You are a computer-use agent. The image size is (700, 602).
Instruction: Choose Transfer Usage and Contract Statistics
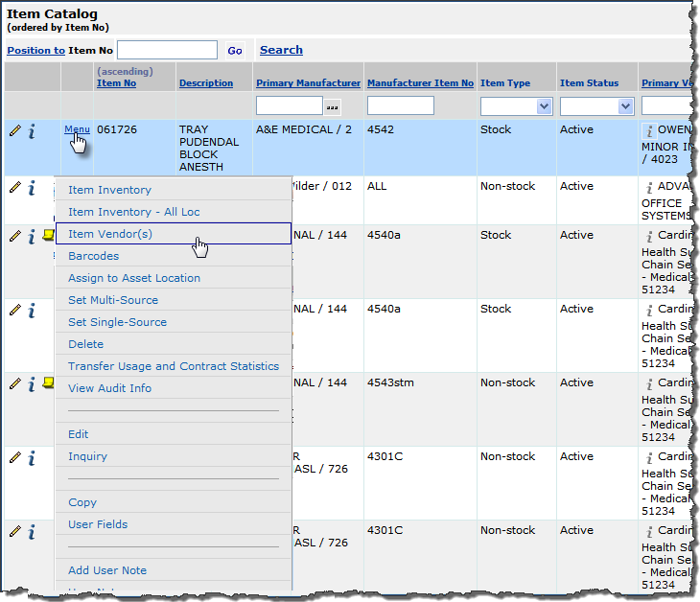(x=174, y=366)
